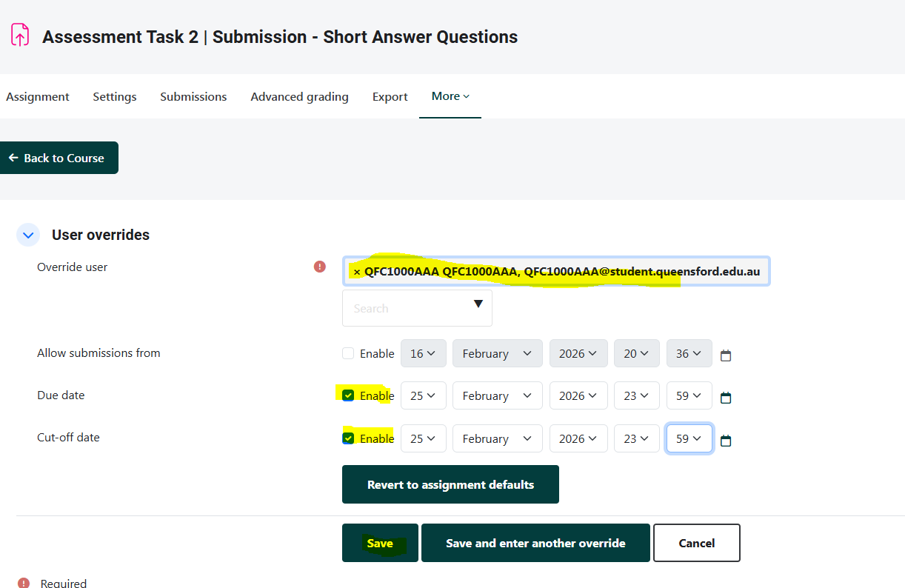Open the Cut-off date minute dropdown
The height and width of the screenshot is (588, 905).
coord(689,438)
